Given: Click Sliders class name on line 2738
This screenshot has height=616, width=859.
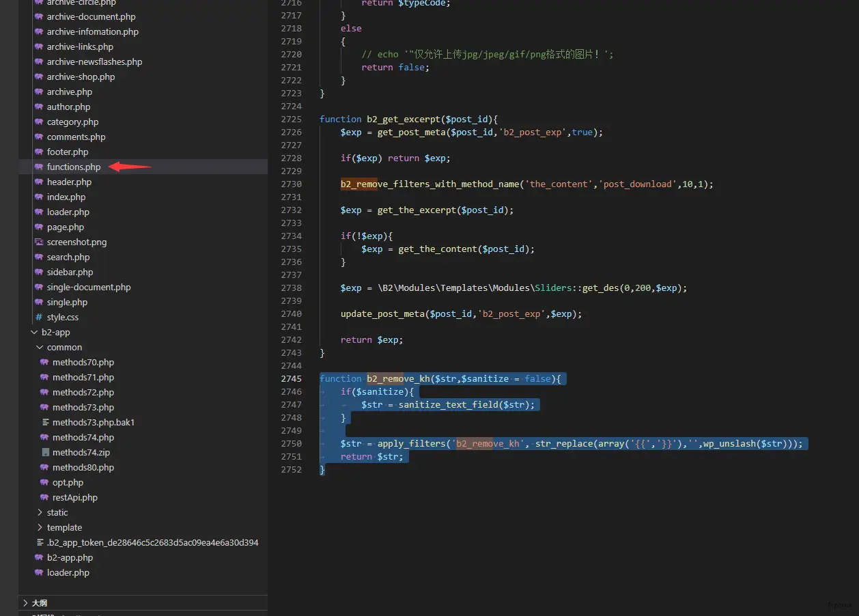Looking at the screenshot, I should point(553,288).
